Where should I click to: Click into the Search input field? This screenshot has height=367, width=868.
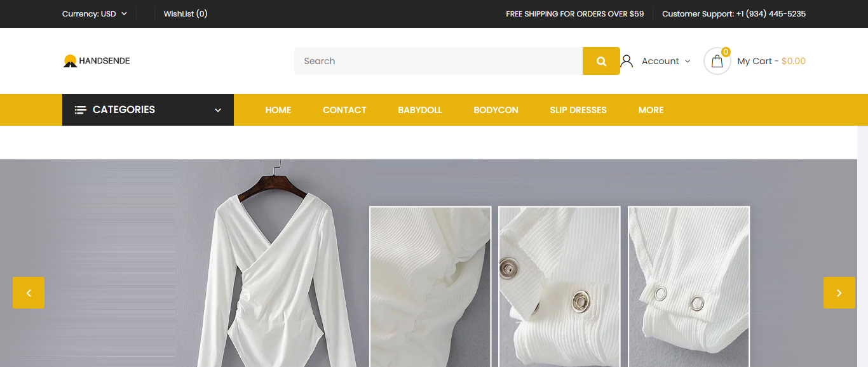(438, 61)
